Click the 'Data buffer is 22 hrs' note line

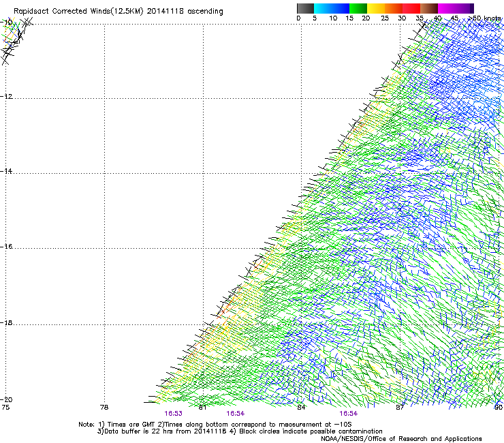click(240, 431)
